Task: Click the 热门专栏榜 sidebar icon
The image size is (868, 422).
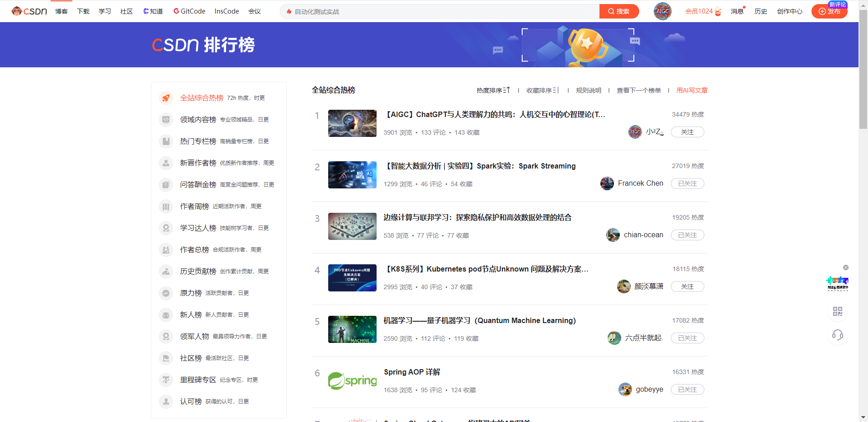Action: [166, 141]
